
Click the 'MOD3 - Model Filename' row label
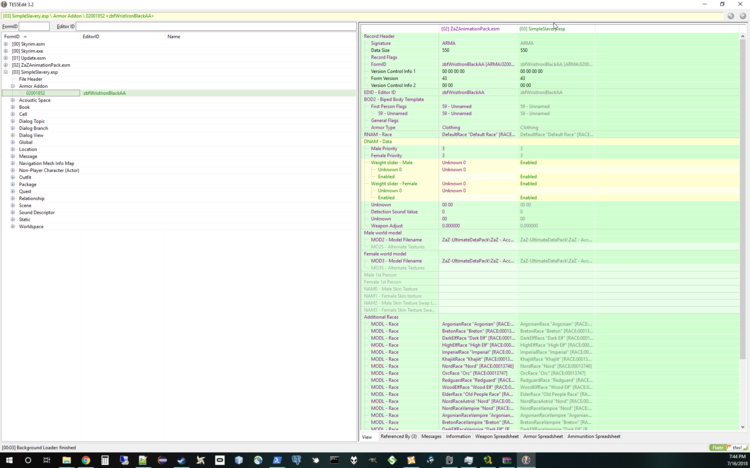click(x=397, y=261)
